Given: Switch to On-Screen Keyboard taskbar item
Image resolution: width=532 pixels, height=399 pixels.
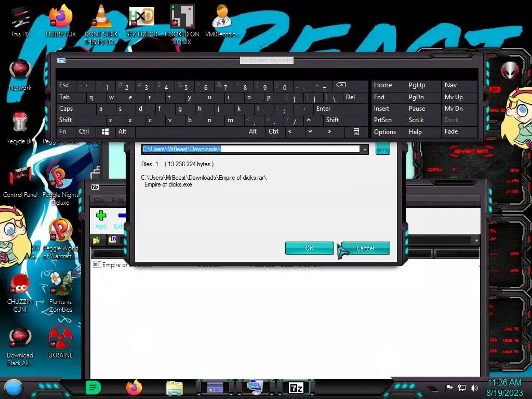Looking at the screenshot, I should click(255, 387).
